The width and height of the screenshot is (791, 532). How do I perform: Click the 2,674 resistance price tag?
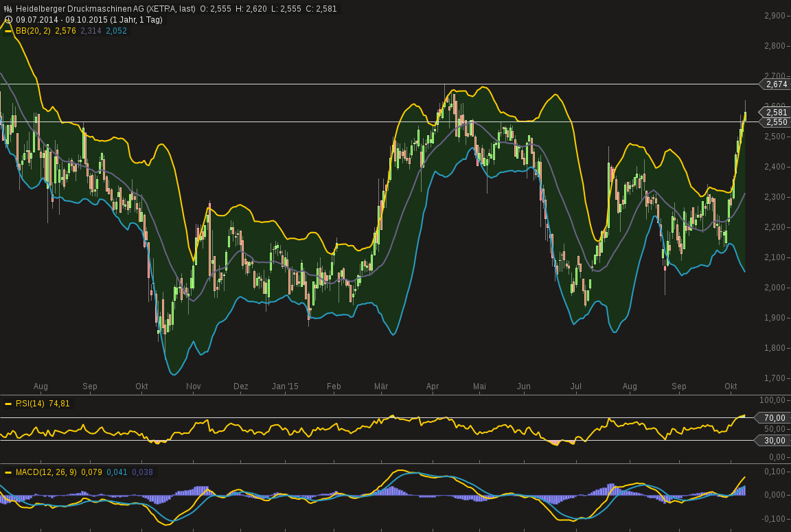(x=776, y=84)
